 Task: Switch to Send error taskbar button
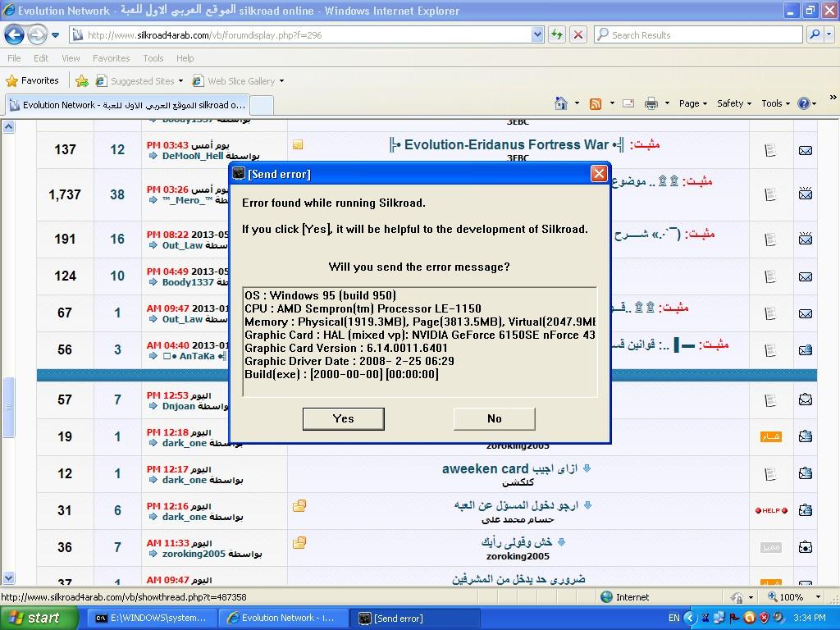415,618
